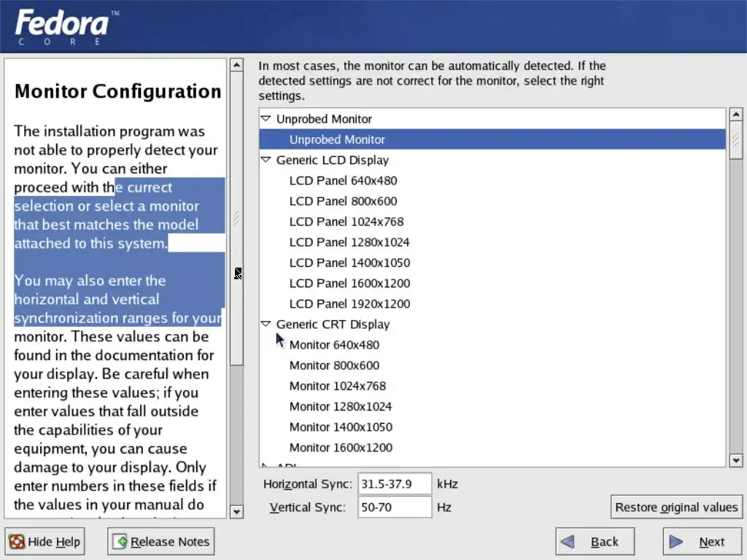Click the monitor list scrollbar thumb
This screenshot has height=560, width=747.
736,140
